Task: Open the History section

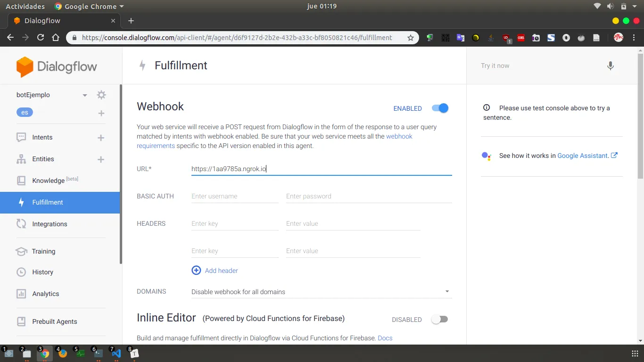Action: point(43,272)
